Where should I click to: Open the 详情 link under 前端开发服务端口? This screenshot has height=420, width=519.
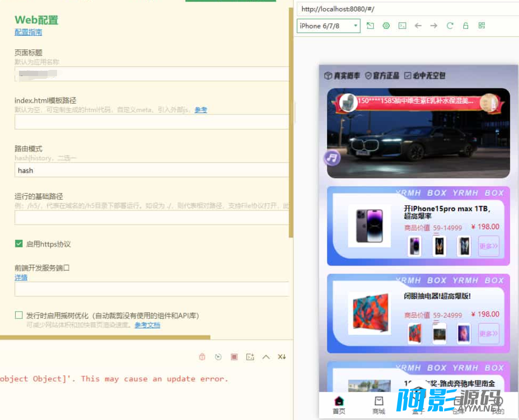21,277
